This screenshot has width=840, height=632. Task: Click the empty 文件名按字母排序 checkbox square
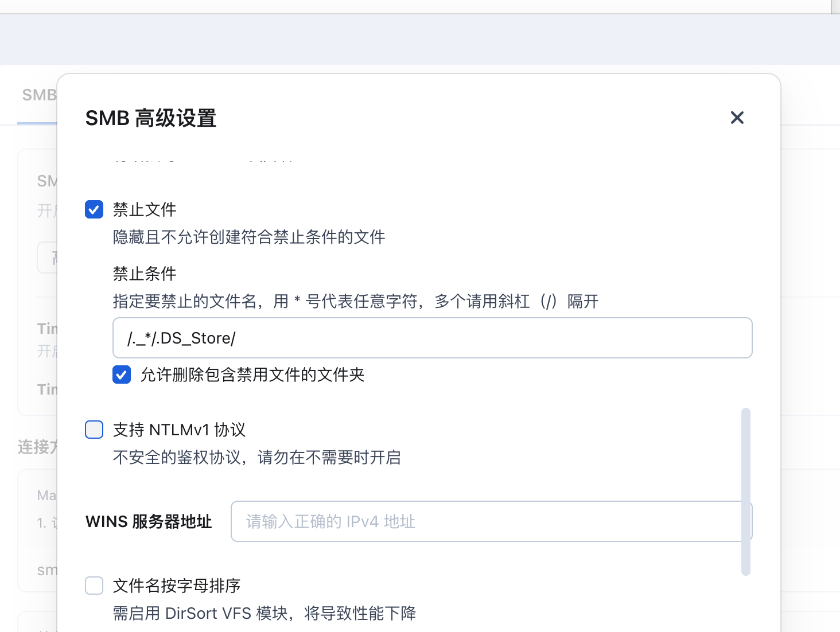point(94,586)
